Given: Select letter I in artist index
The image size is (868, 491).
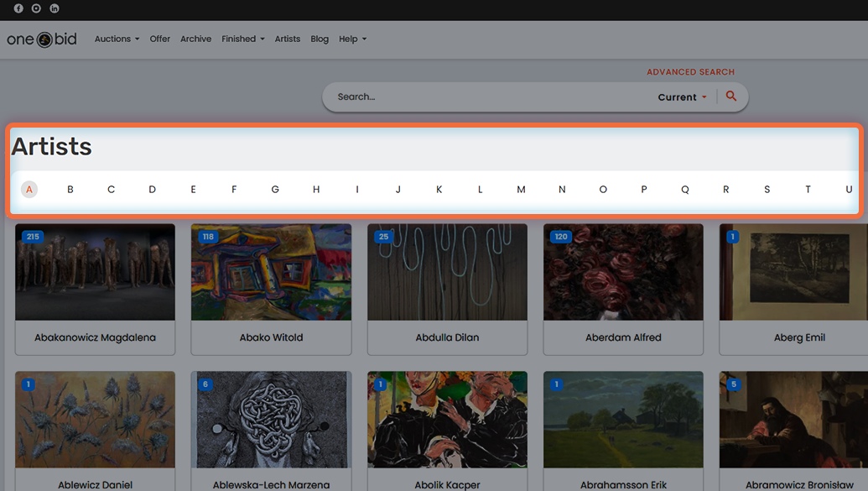Looking at the screenshot, I should pyautogui.click(x=357, y=190).
